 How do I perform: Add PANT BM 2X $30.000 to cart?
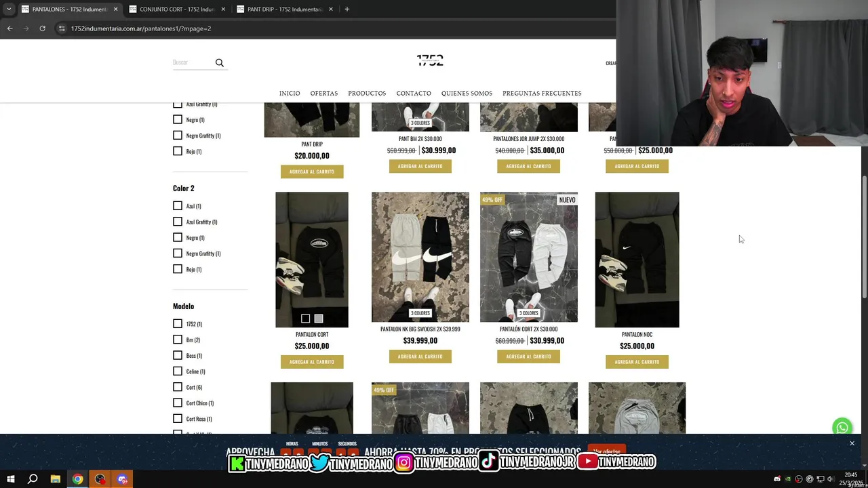point(420,166)
